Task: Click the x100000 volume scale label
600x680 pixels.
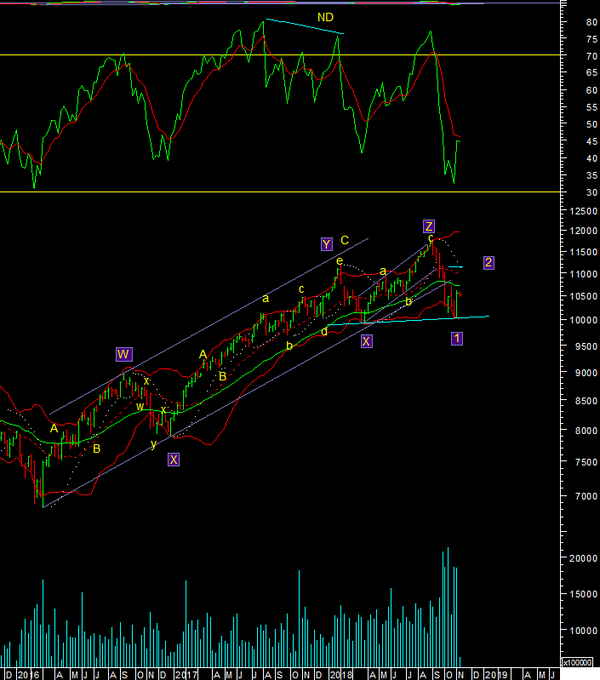Action: coord(577,663)
